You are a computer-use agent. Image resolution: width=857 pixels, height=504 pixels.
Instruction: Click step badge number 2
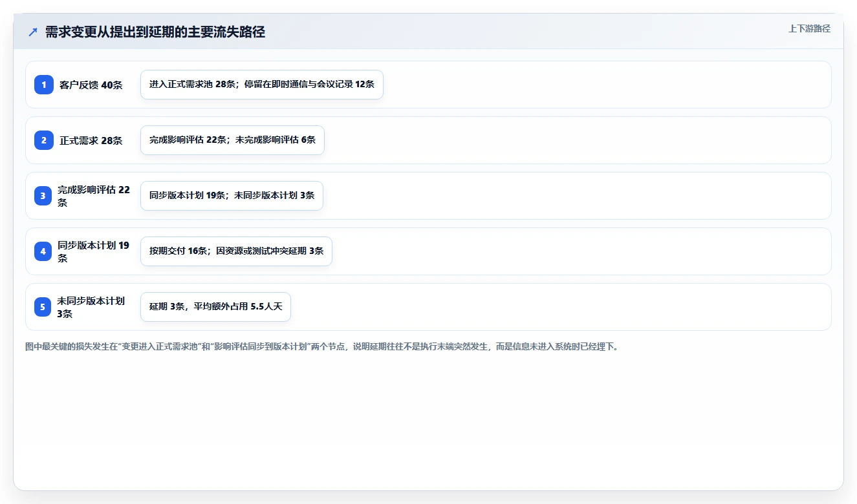tap(44, 140)
